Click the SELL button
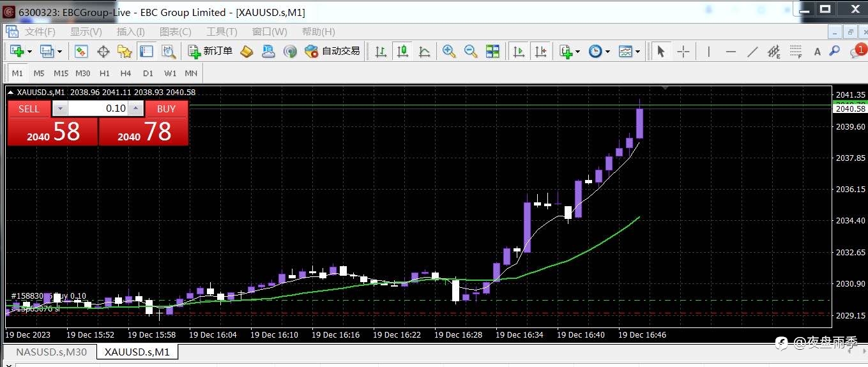 point(29,109)
